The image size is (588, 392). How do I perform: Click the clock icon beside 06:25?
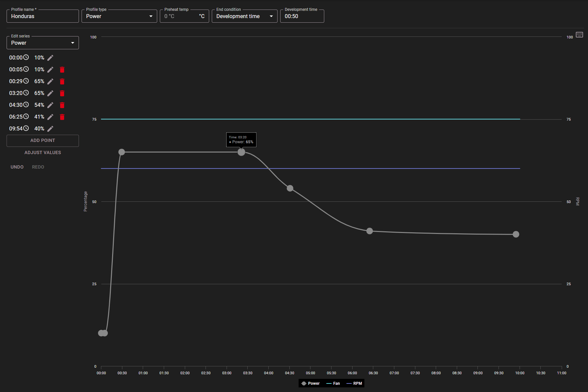pos(26,116)
